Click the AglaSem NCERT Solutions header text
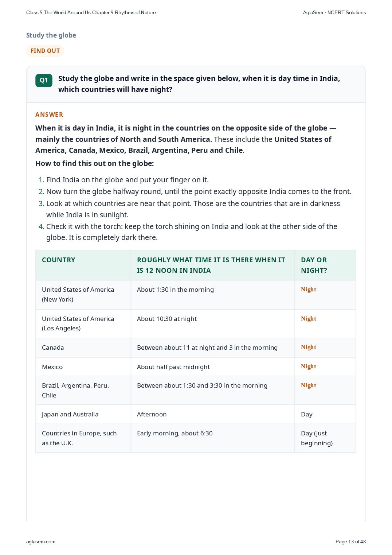 pyautogui.click(x=334, y=12)
